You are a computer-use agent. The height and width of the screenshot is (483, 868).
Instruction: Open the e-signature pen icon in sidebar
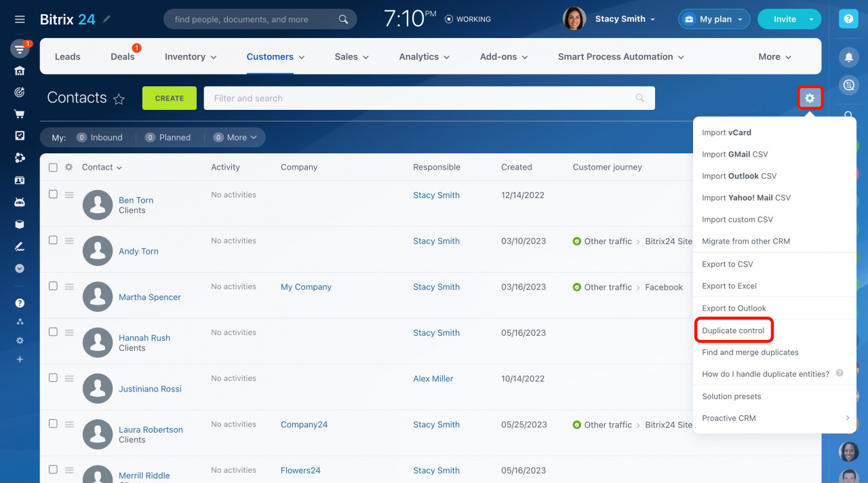point(20,246)
